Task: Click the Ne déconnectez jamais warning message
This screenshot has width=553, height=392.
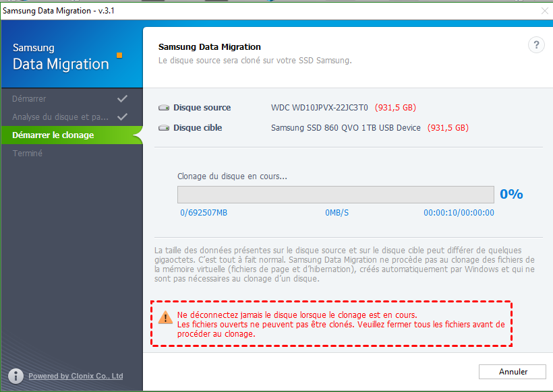Action: point(341,325)
